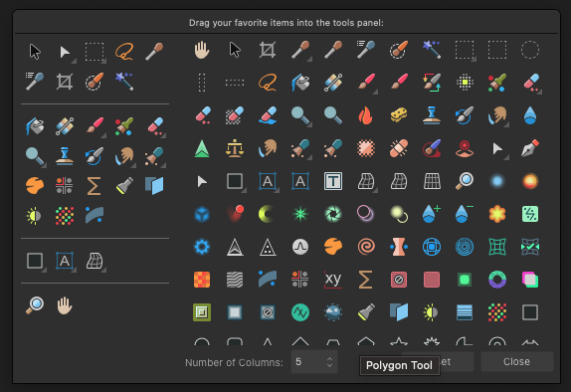Select the Burn Brush flame icon

tap(366, 115)
